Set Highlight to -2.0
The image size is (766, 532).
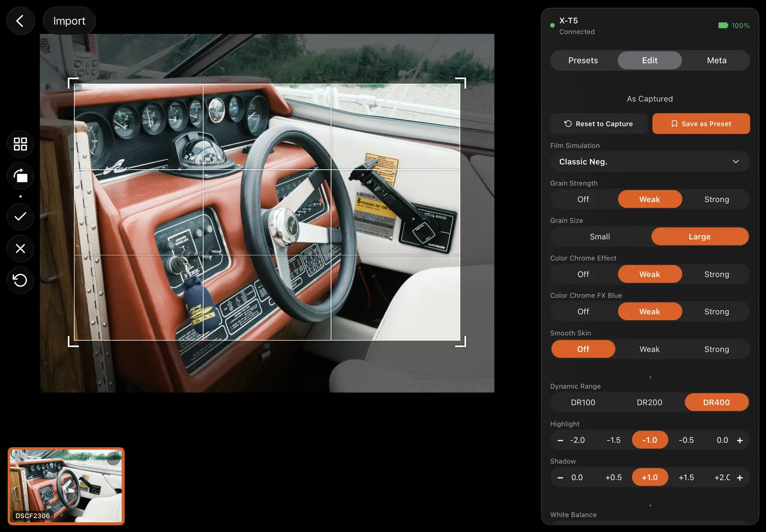click(577, 440)
